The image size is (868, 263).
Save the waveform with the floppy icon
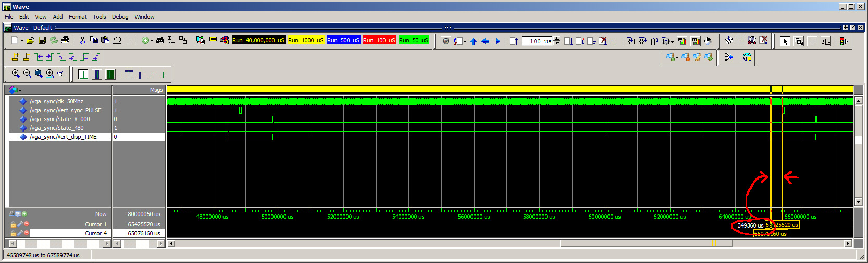(42, 40)
